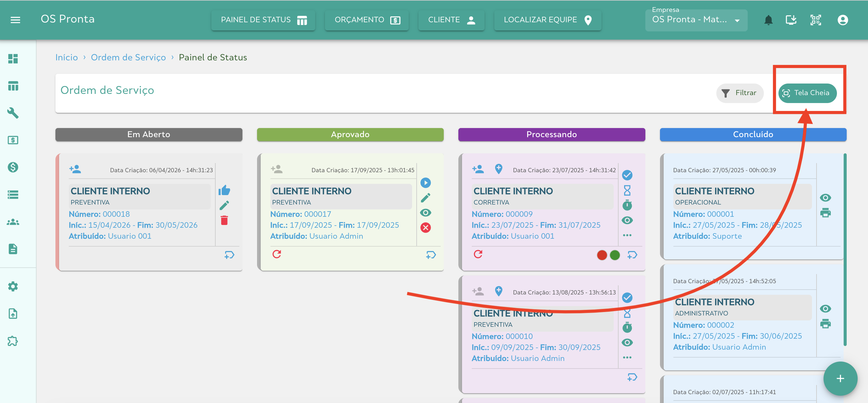Open the QR code scanner icon
Viewport: 868px width, 403px height.
(x=815, y=20)
